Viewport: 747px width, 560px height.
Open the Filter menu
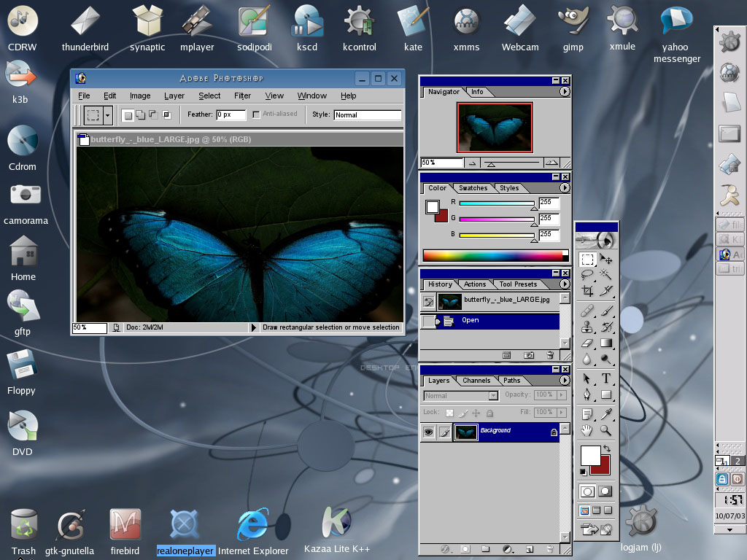click(x=242, y=96)
